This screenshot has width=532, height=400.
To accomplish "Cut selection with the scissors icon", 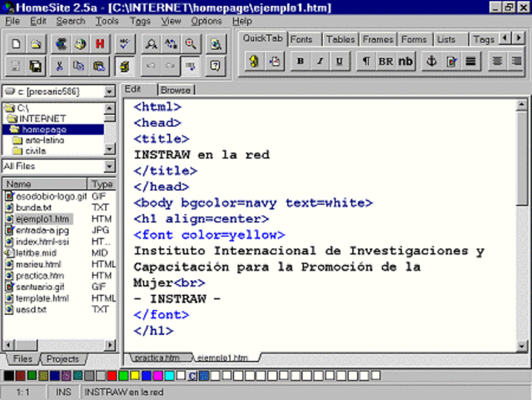I will pos(60,66).
